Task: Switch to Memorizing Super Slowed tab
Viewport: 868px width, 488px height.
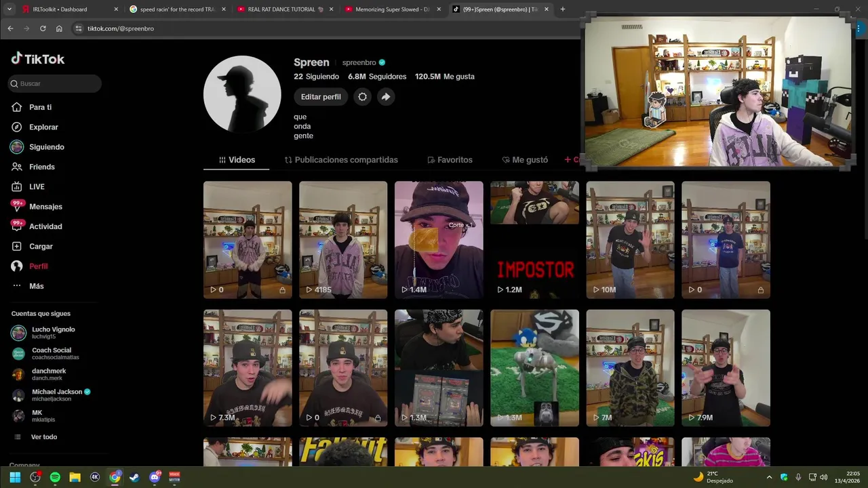Action: [x=392, y=9]
